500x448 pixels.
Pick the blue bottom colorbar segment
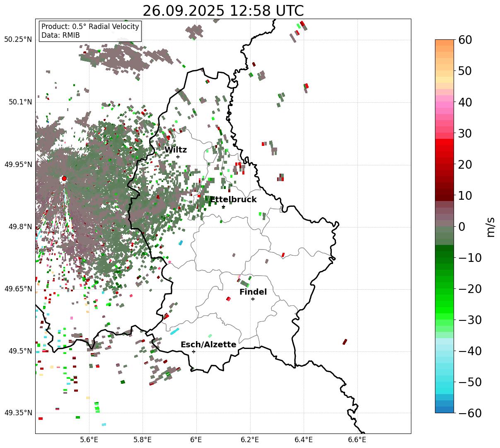coord(444,409)
